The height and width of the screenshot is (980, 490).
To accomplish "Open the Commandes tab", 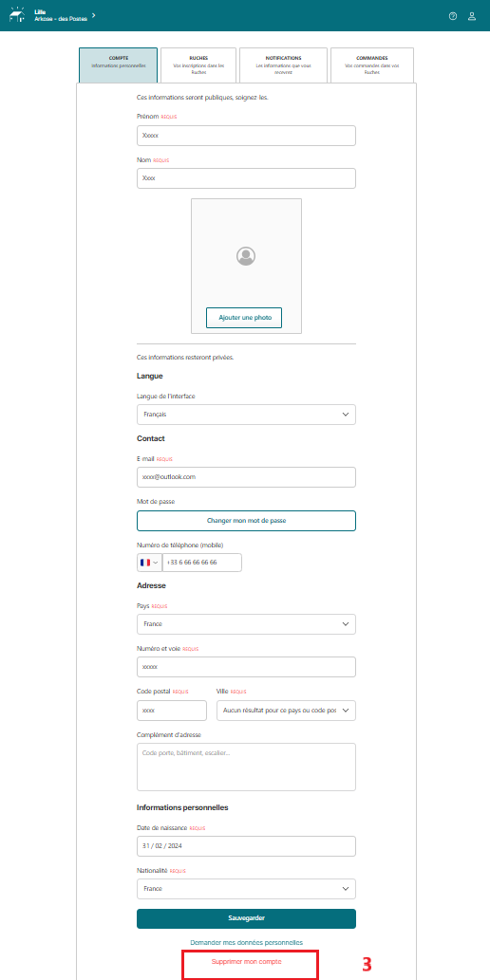I will click(371, 65).
